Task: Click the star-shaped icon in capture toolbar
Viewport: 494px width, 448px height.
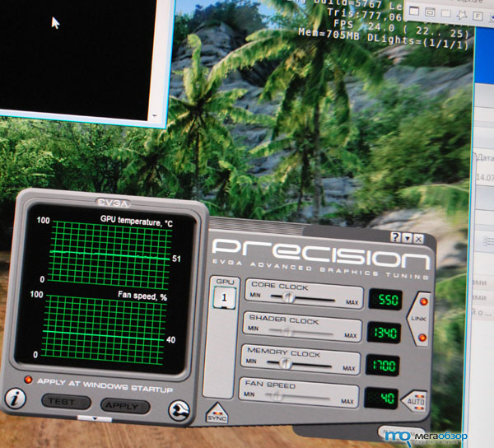Action: click(x=462, y=15)
